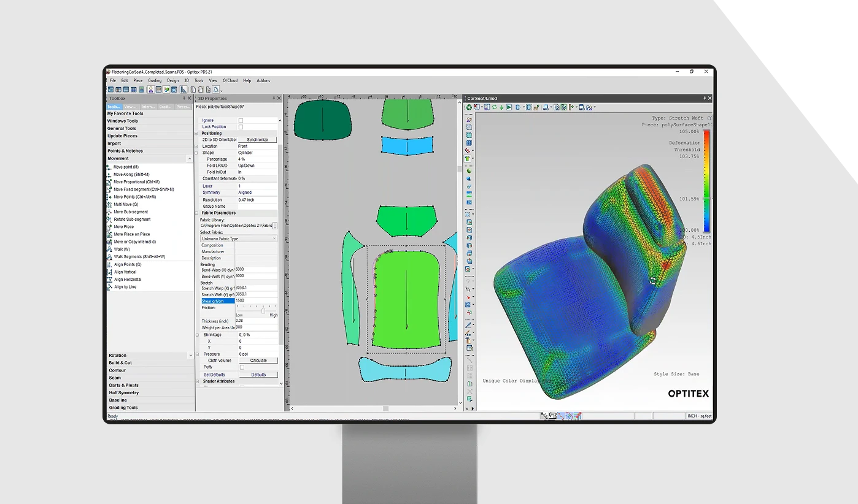The height and width of the screenshot is (504, 858).
Task: Click the Friction slider handle
Action: [x=263, y=311]
